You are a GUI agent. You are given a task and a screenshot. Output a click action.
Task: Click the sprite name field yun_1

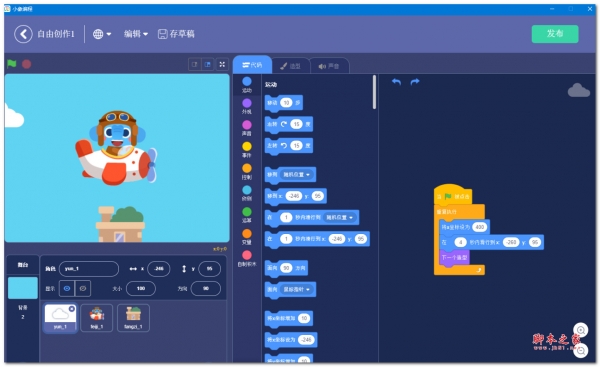(x=89, y=269)
